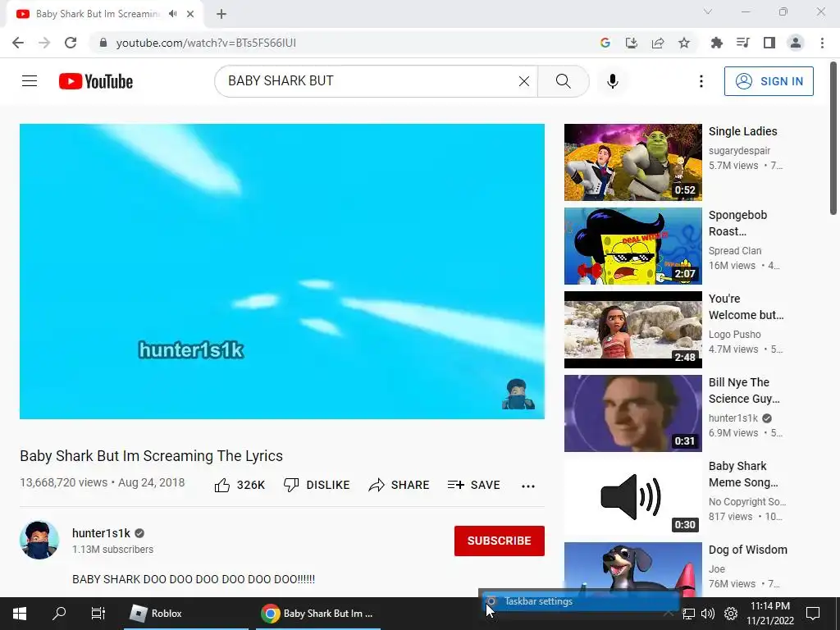Click the address bar URL

tap(206, 43)
